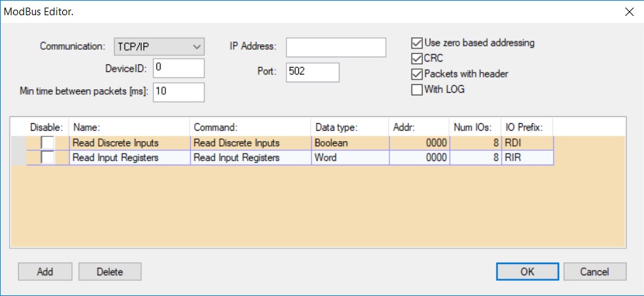Click the 'Name:' column header
The height and width of the screenshot is (296, 644).
[130, 127]
